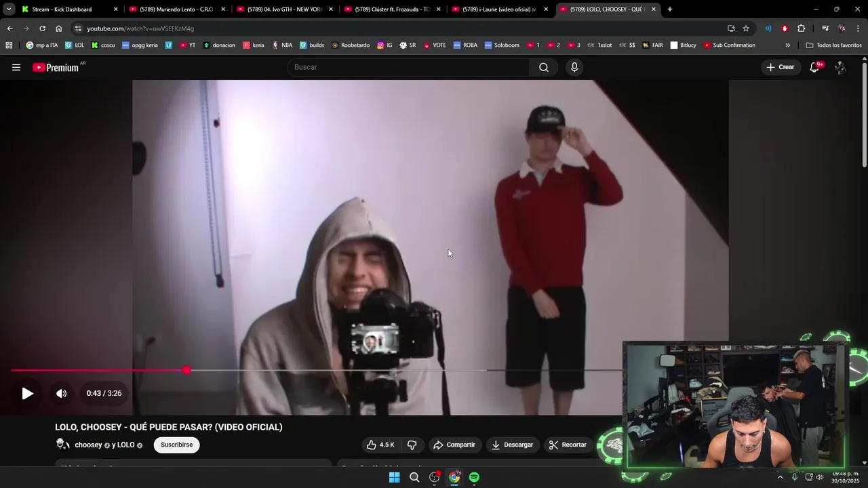Image resolution: width=868 pixels, height=488 pixels.
Task: Play the paused video
Action: (x=27, y=393)
